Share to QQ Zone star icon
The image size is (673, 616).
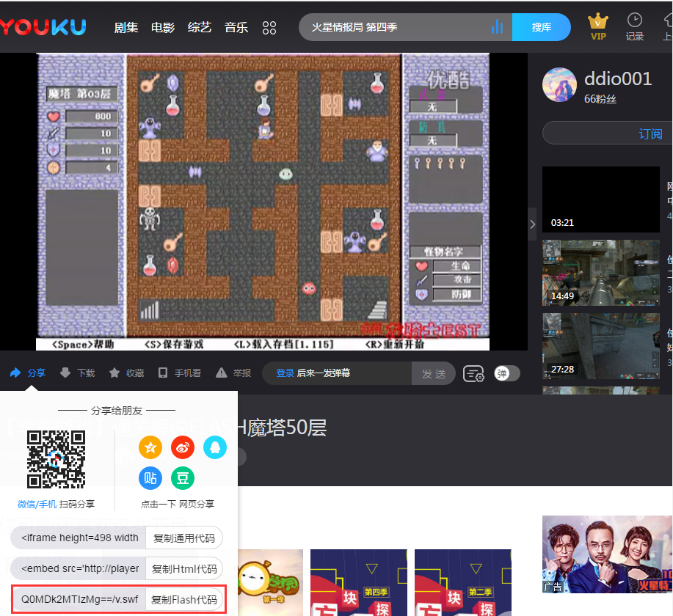(x=150, y=447)
